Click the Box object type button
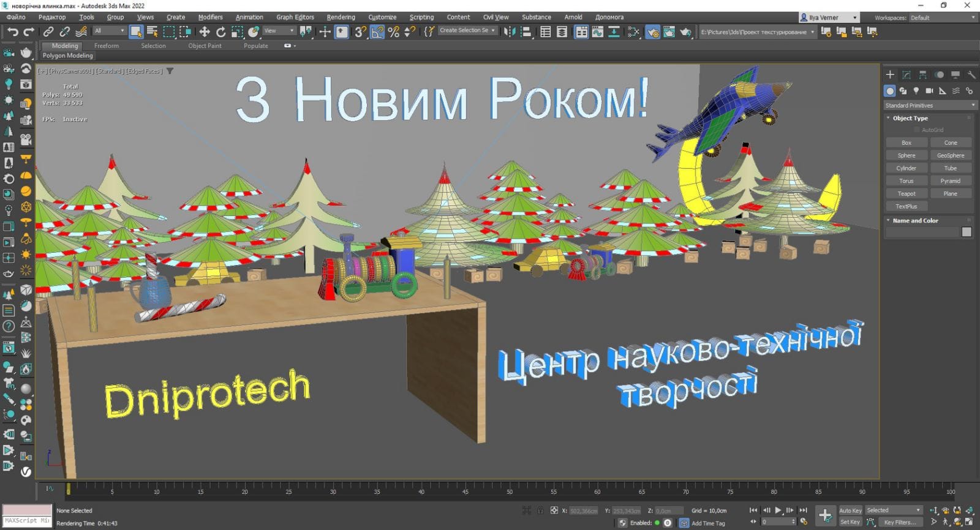 (x=907, y=143)
